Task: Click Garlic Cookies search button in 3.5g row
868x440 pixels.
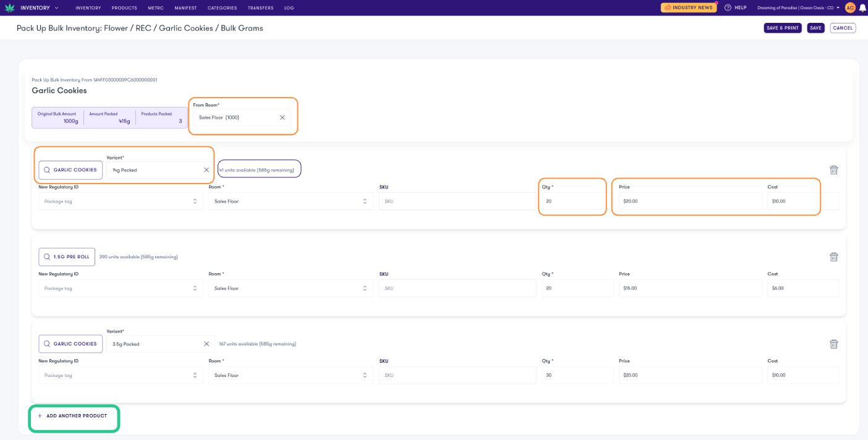Action: pyautogui.click(x=70, y=344)
